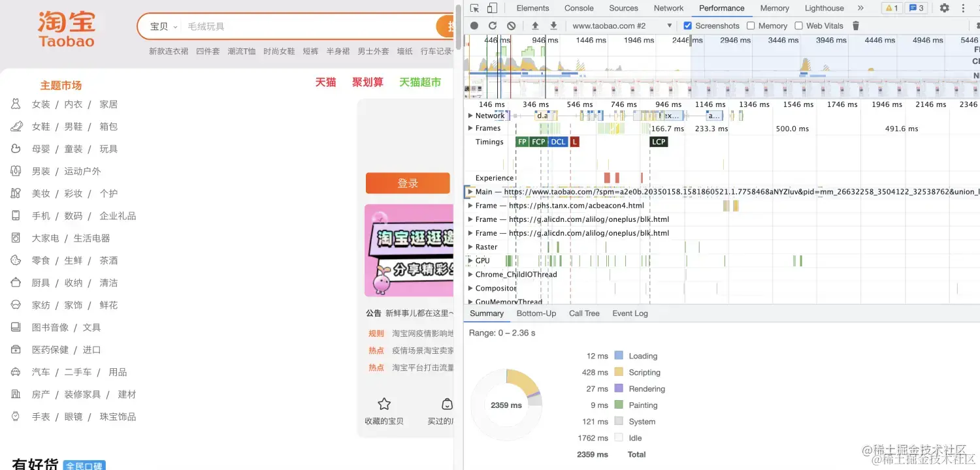Click the FP timing marker
Screen dimensions: 980x470
pyautogui.click(x=522, y=142)
